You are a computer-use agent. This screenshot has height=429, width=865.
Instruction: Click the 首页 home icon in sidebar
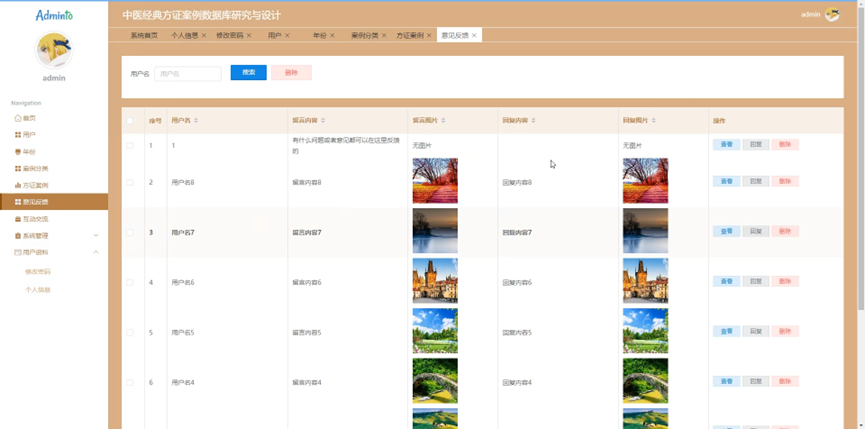[x=18, y=118]
